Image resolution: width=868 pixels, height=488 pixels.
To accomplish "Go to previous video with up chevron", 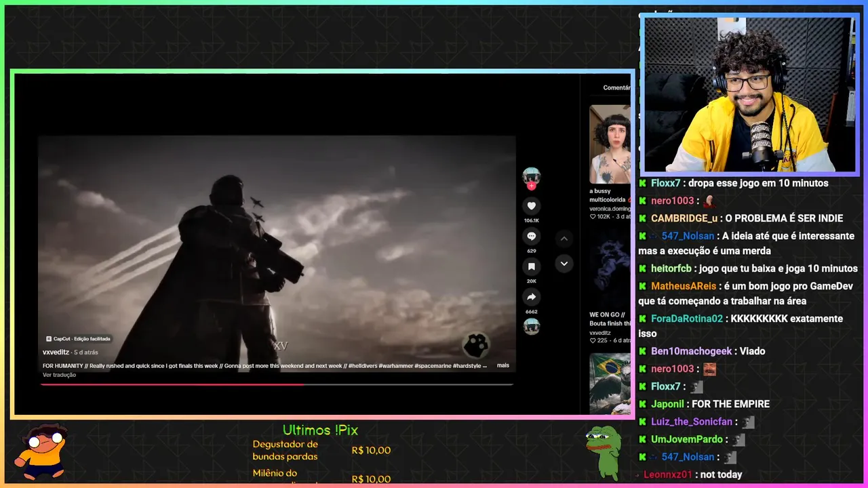I will [564, 239].
